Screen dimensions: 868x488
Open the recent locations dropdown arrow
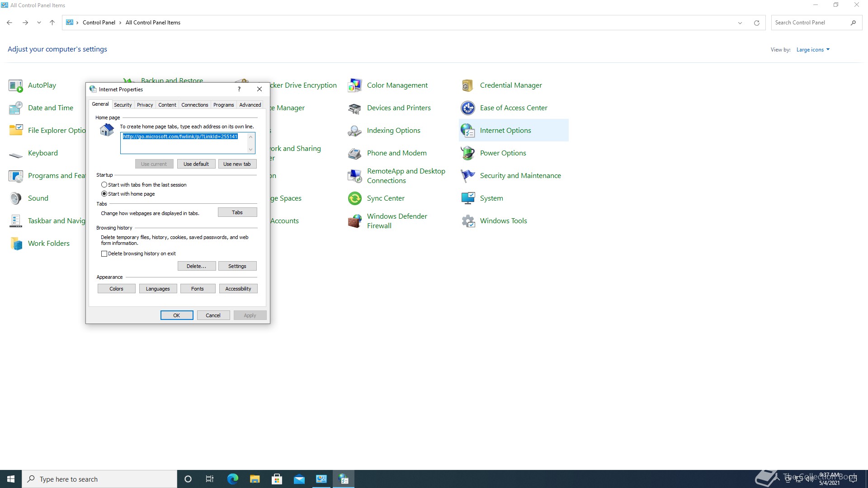pos(39,23)
